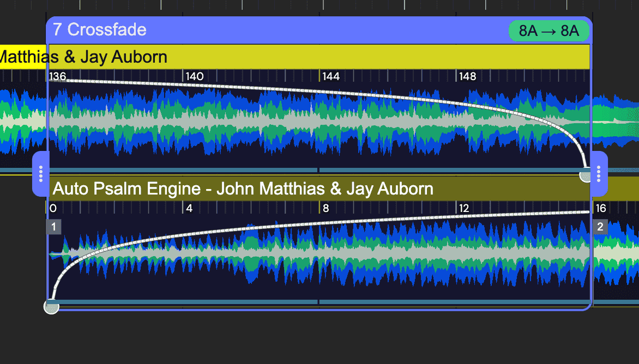The image size is (639, 364).
Task: Click beat 0 on the incoming track ruler
Action: coord(53,208)
